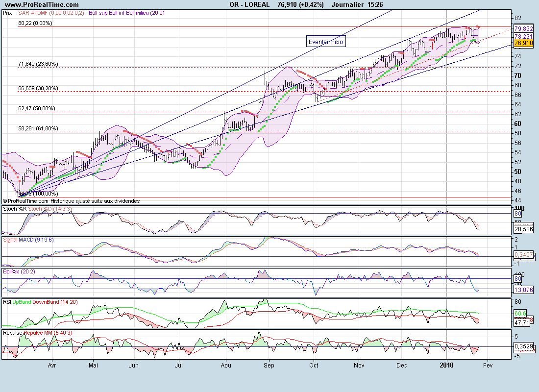Viewport: 539px width, 392px height.
Task: Select the 80,22 (0,00%) Fibonacci label
Action: coord(35,24)
